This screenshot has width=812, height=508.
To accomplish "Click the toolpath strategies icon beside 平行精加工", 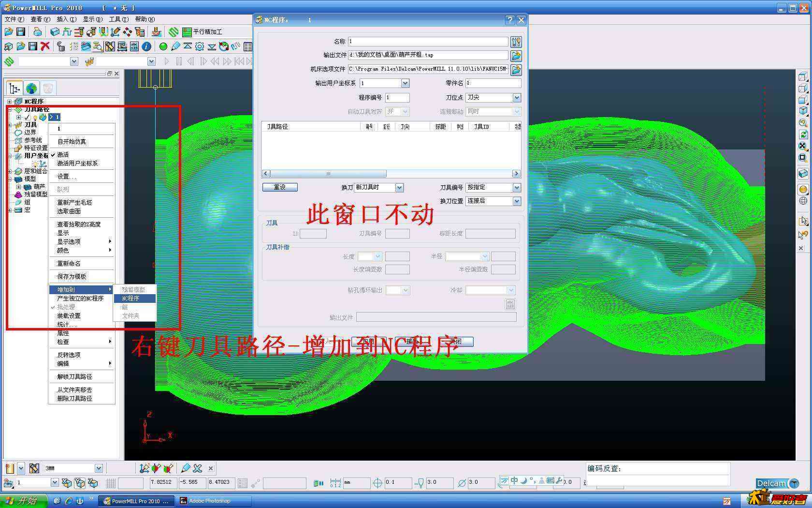I will pyautogui.click(x=174, y=32).
